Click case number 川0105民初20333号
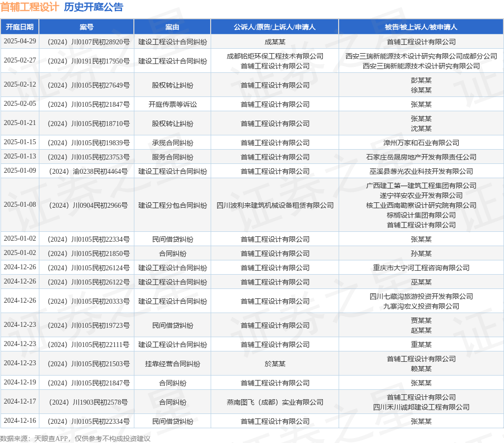This screenshot has width=504, height=443. 89,301
